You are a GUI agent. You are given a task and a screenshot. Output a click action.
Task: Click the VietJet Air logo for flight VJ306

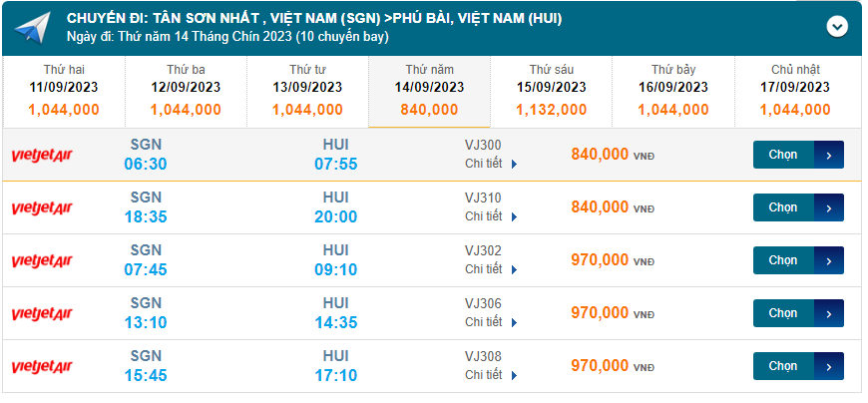[42, 313]
